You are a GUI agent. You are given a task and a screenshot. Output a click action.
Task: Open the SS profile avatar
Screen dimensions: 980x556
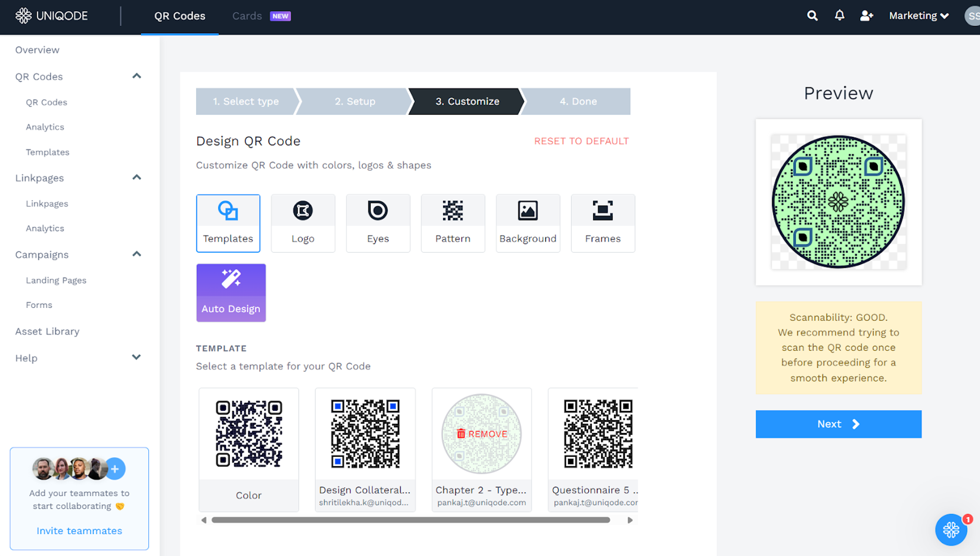(972, 16)
